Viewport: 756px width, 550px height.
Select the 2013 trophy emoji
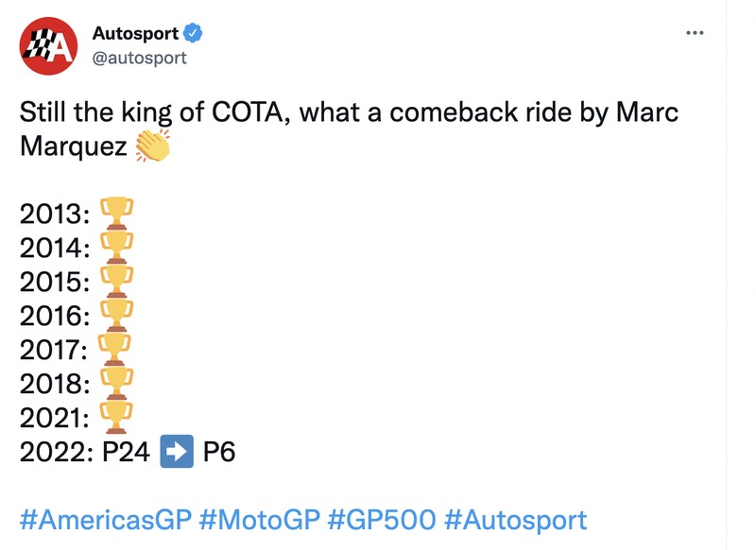coord(117,210)
